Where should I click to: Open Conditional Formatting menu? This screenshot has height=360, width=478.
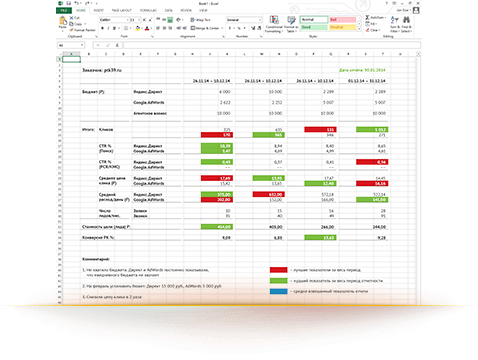pos(274,24)
